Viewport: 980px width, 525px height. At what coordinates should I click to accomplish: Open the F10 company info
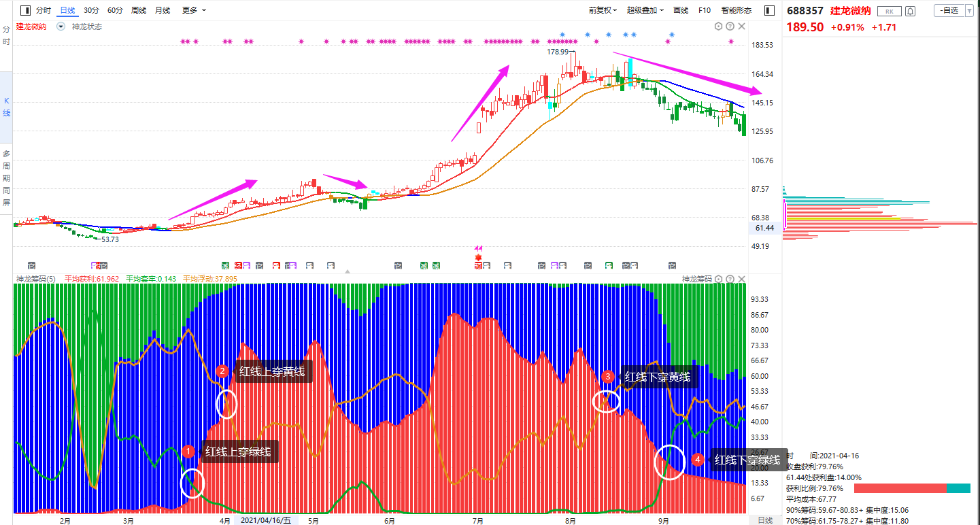[x=705, y=10]
